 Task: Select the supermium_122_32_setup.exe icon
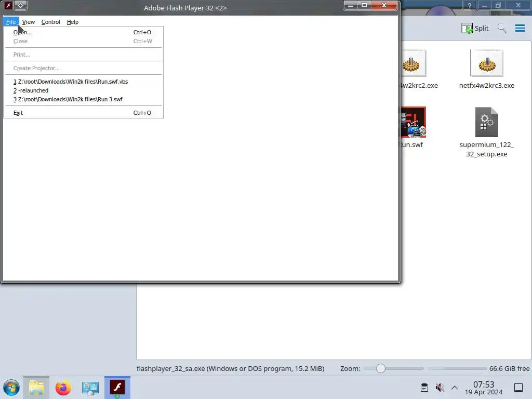[486, 122]
